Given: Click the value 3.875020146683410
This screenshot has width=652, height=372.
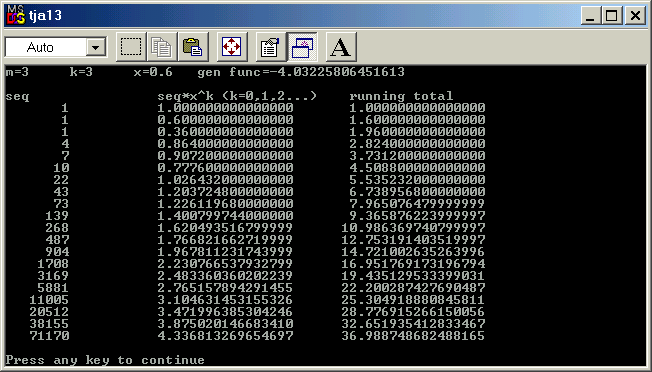Looking at the screenshot, I should 225,324.
